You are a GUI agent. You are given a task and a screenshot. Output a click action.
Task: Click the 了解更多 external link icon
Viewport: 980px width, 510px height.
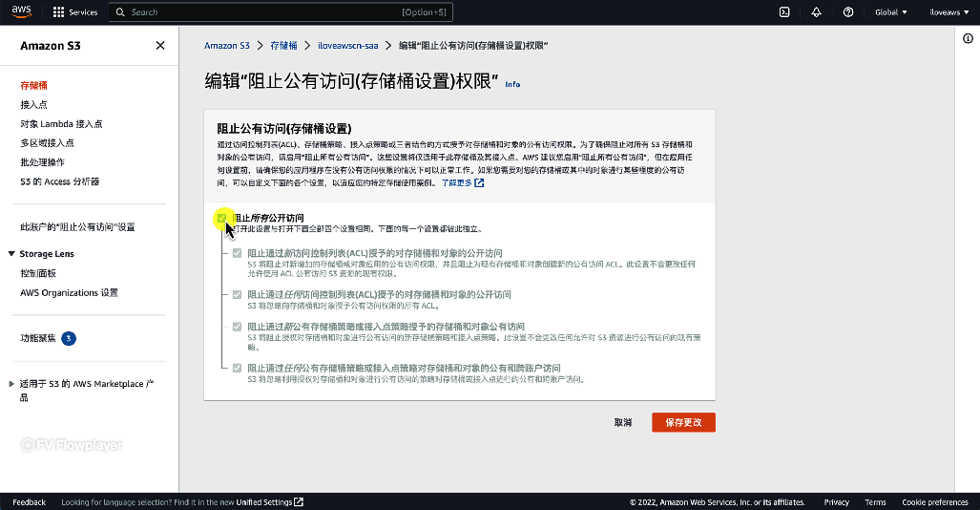[479, 182]
